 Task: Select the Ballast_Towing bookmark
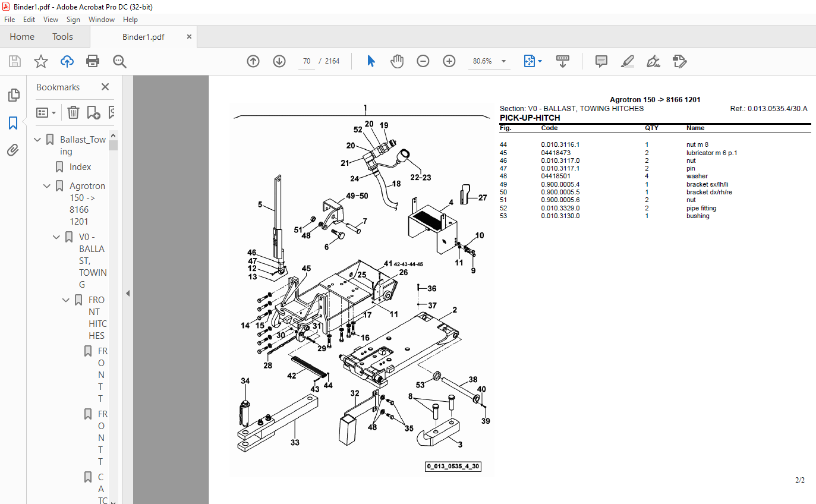(83, 146)
